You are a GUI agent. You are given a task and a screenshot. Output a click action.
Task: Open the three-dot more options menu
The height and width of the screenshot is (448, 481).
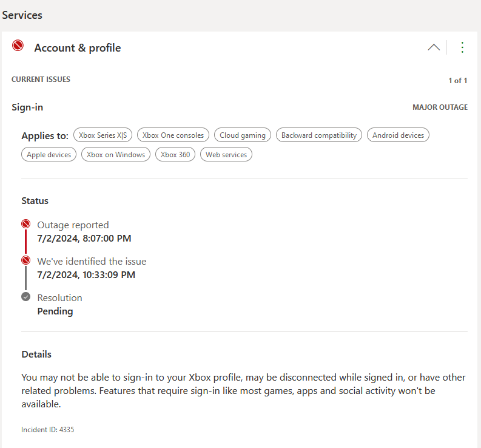click(462, 47)
